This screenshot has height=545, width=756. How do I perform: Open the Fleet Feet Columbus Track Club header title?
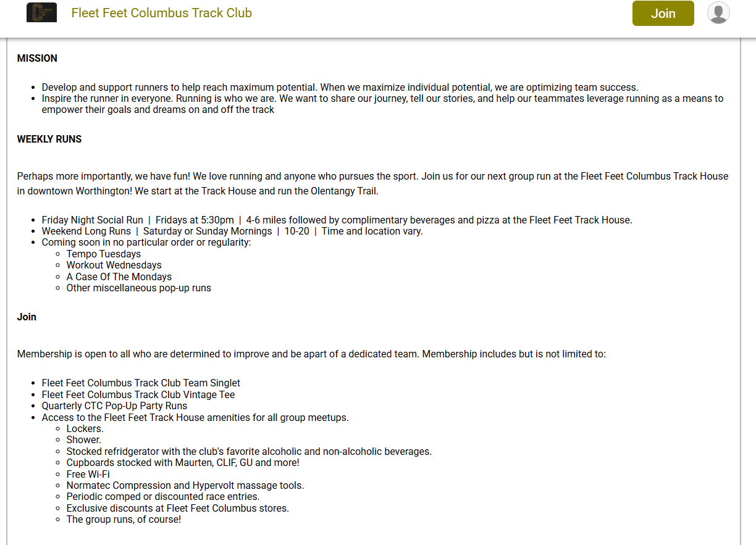(162, 13)
